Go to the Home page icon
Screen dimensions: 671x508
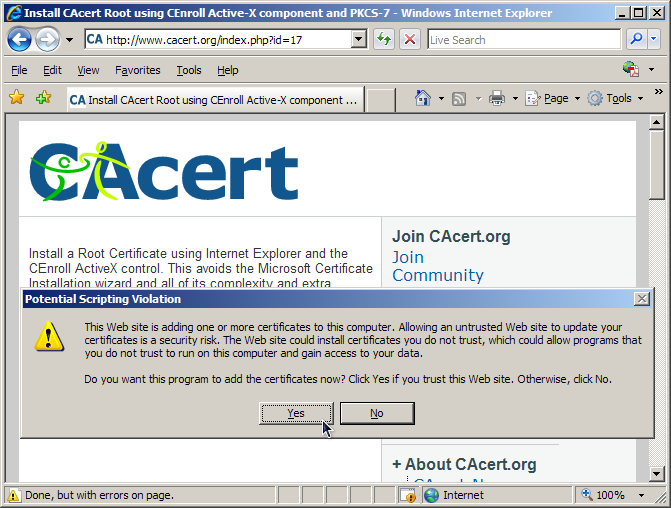click(x=423, y=98)
